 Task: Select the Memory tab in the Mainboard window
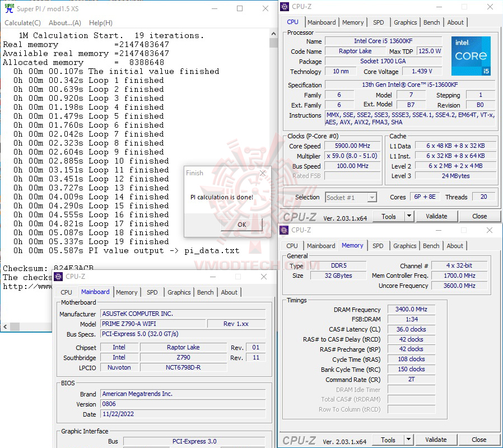click(127, 292)
